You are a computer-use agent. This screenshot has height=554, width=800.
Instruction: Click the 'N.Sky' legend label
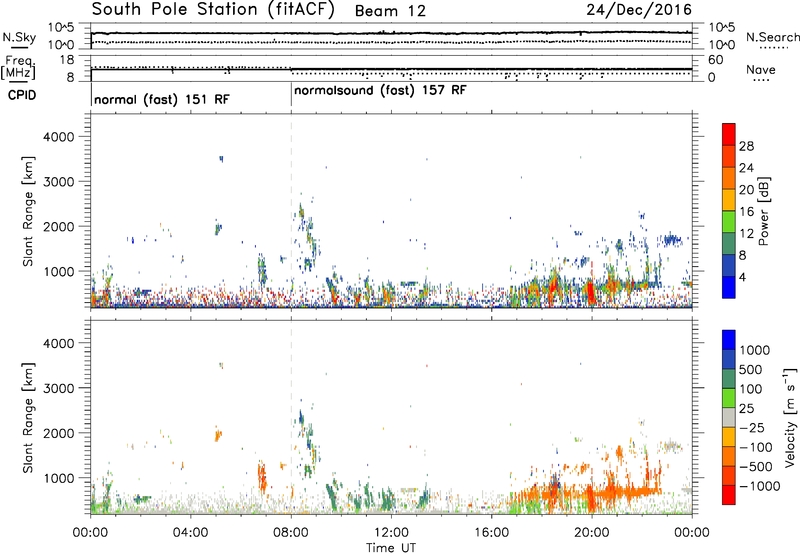[x=19, y=37]
